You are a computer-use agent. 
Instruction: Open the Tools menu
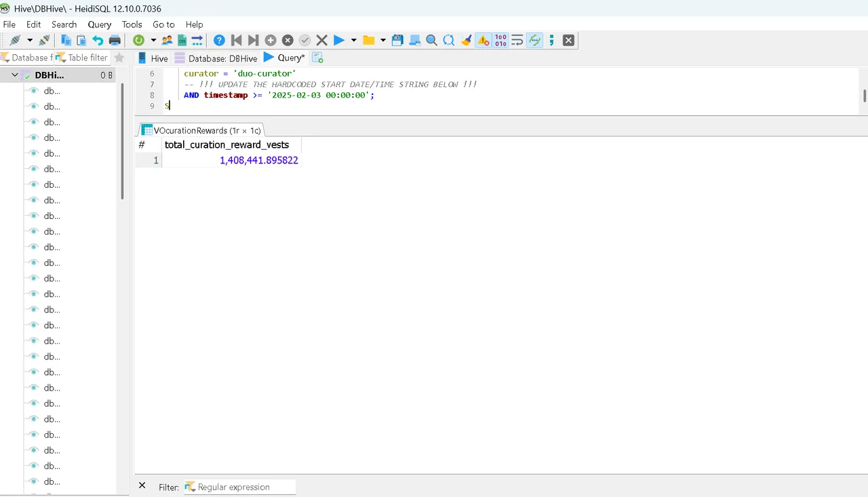click(x=132, y=24)
